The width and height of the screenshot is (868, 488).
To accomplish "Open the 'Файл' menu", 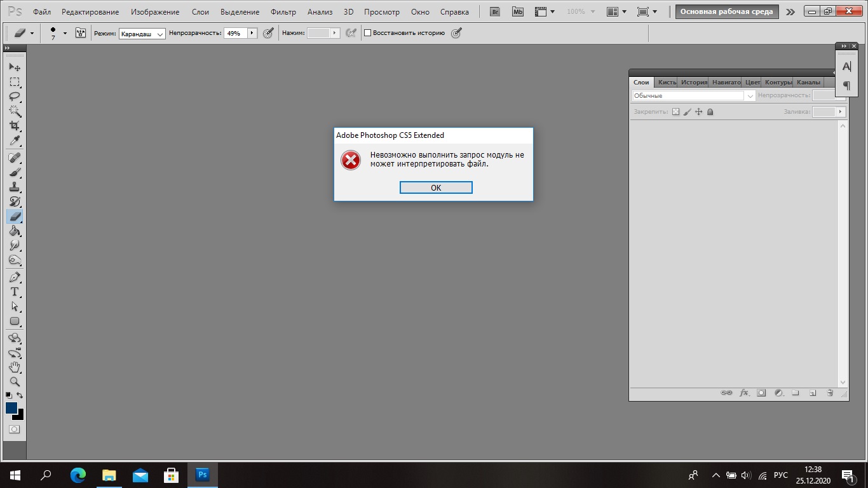I will pyautogui.click(x=42, y=12).
